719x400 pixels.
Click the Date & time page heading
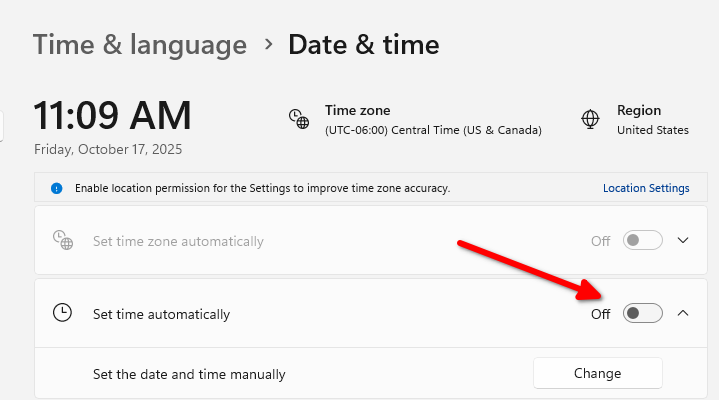point(363,45)
